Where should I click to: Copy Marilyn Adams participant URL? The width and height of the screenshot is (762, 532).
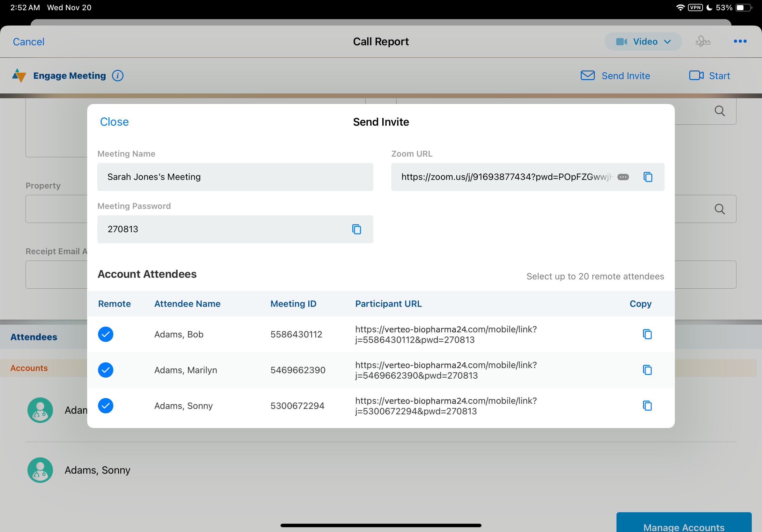tap(647, 370)
